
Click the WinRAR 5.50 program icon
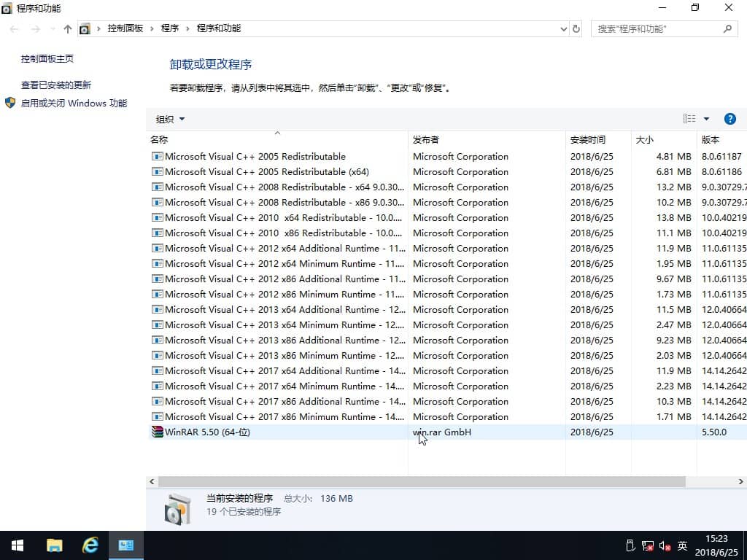157,432
